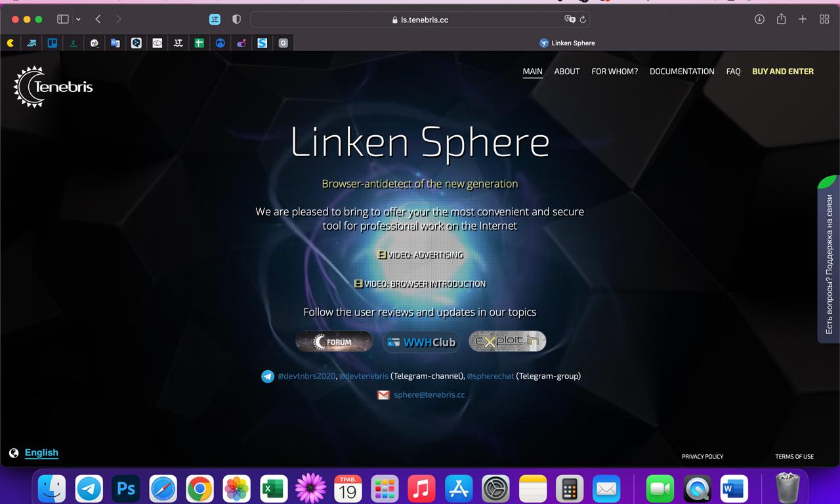This screenshot has height=504, width=840.
Task: Open the Tab Overview grid icon
Action: click(x=824, y=20)
